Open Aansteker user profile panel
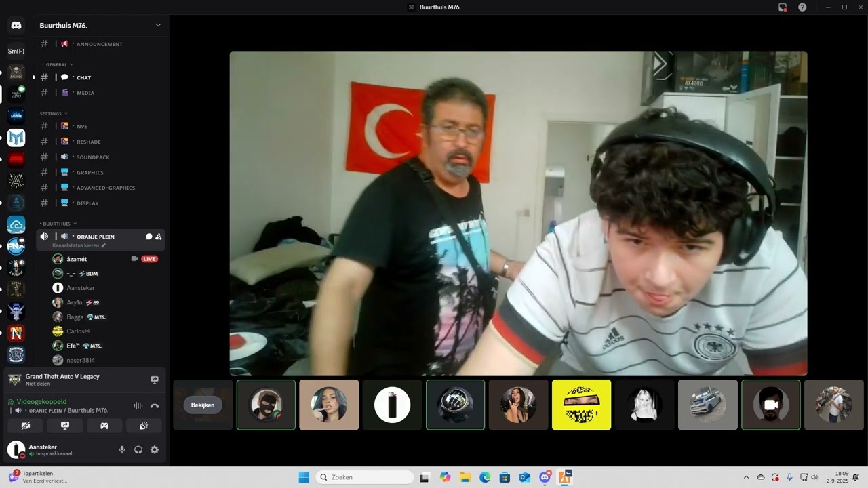868x488 pixels. pyautogui.click(x=50, y=449)
